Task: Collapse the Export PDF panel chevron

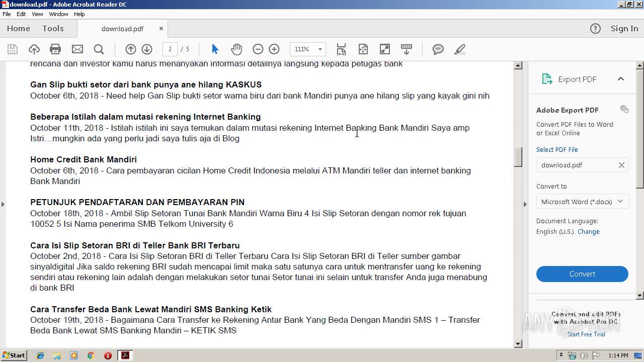Action: 621,79
